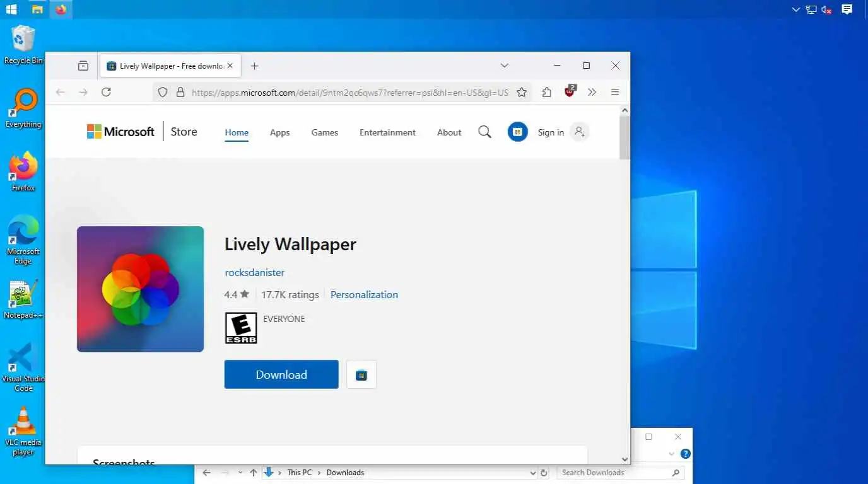Expand the system tray hidden icons chevron

(x=796, y=9)
